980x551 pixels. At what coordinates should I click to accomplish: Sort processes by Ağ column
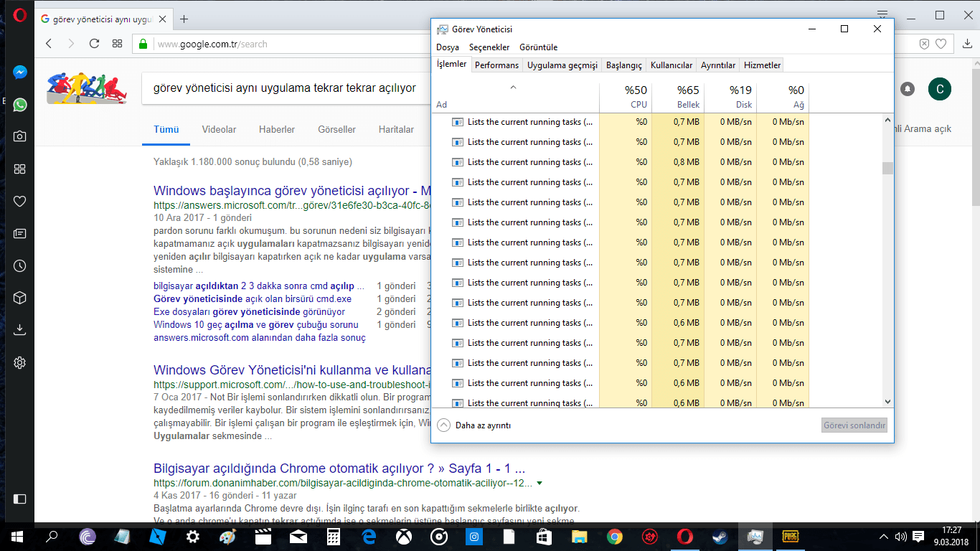click(x=783, y=98)
